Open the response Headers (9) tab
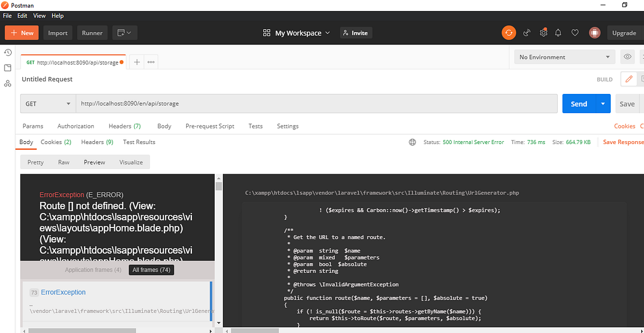This screenshot has width=644, height=333. 97,142
